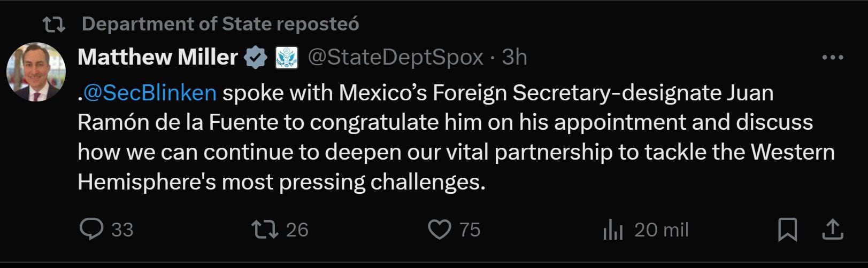Screen dimensions: 868x268
Task: Open the tweet by clicking its body text
Action: pyautogui.click(x=455, y=152)
